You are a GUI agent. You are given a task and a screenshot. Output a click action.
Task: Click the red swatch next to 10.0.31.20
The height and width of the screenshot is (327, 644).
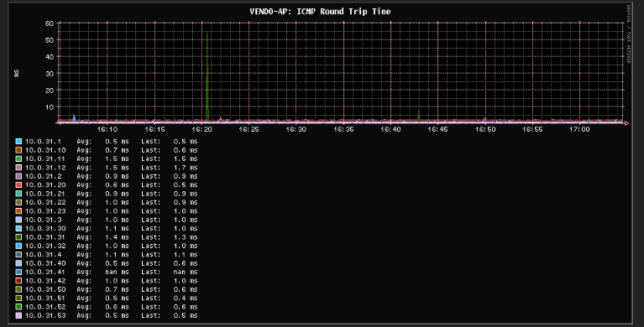coord(18,185)
